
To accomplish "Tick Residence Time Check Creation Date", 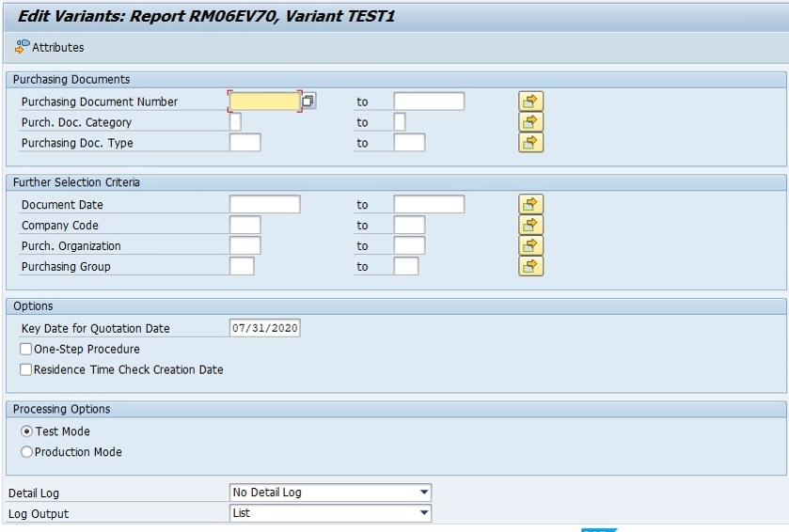I will [25, 369].
